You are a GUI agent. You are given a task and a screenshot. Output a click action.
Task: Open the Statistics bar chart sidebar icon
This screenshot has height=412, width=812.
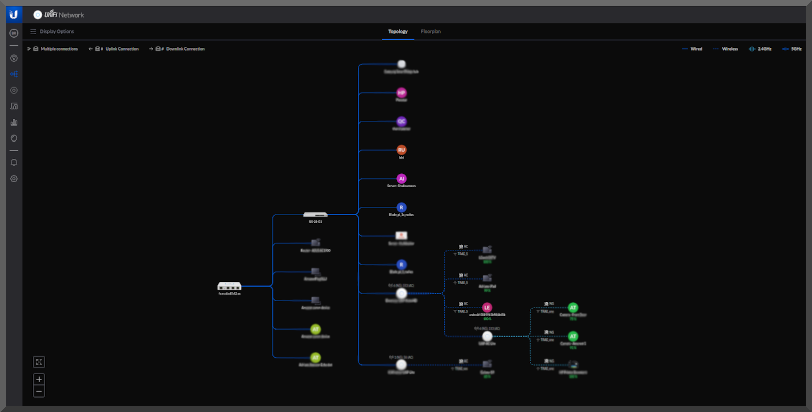(x=14, y=122)
